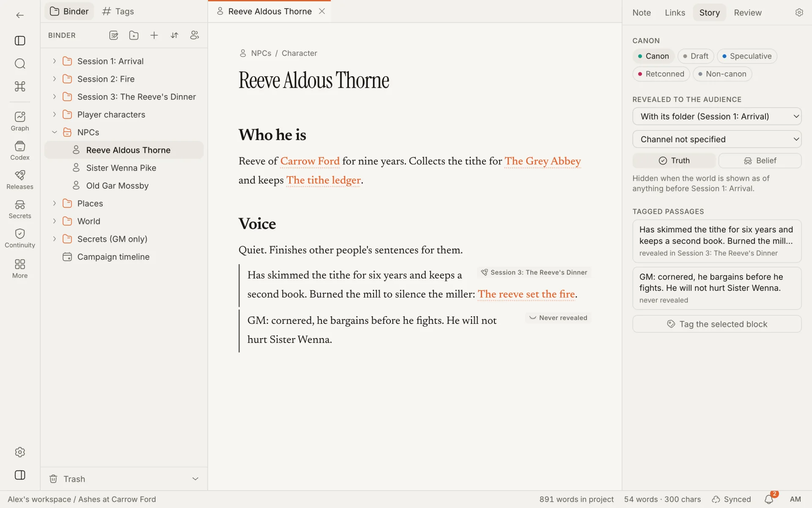Image resolution: width=812 pixels, height=508 pixels.
Task: Select the Belief toggle
Action: point(760,160)
